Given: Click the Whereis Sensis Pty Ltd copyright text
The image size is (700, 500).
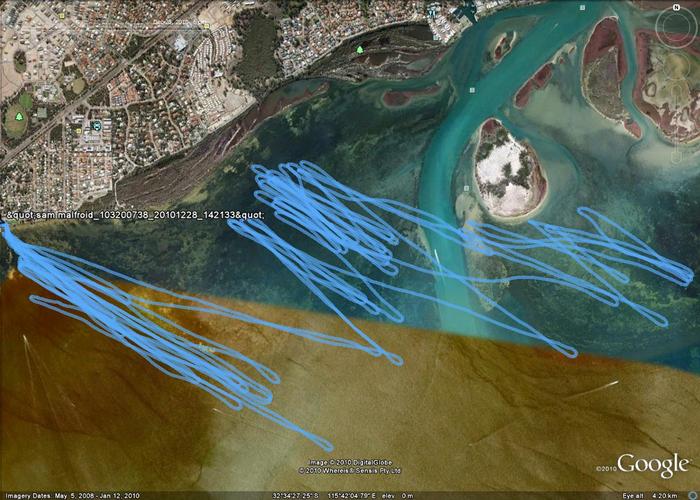Looking at the screenshot, I should pyautogui.click(x=350, y=470).
